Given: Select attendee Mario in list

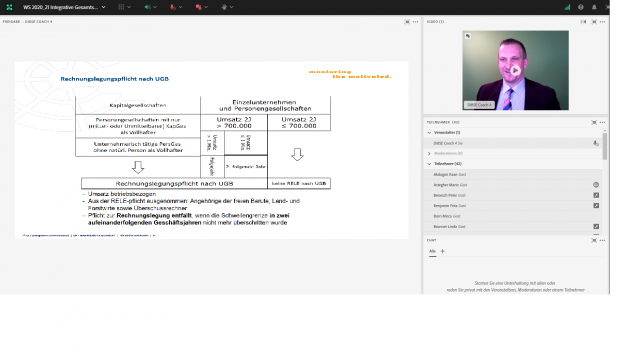Looking at the screenshot, I should (x=513, y=185).
